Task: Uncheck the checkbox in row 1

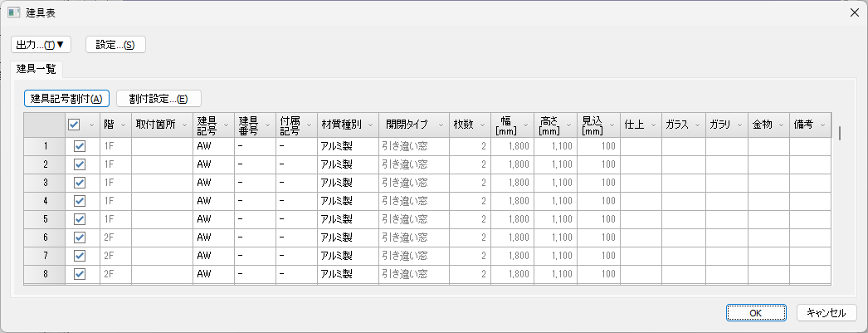Action: 80,145
